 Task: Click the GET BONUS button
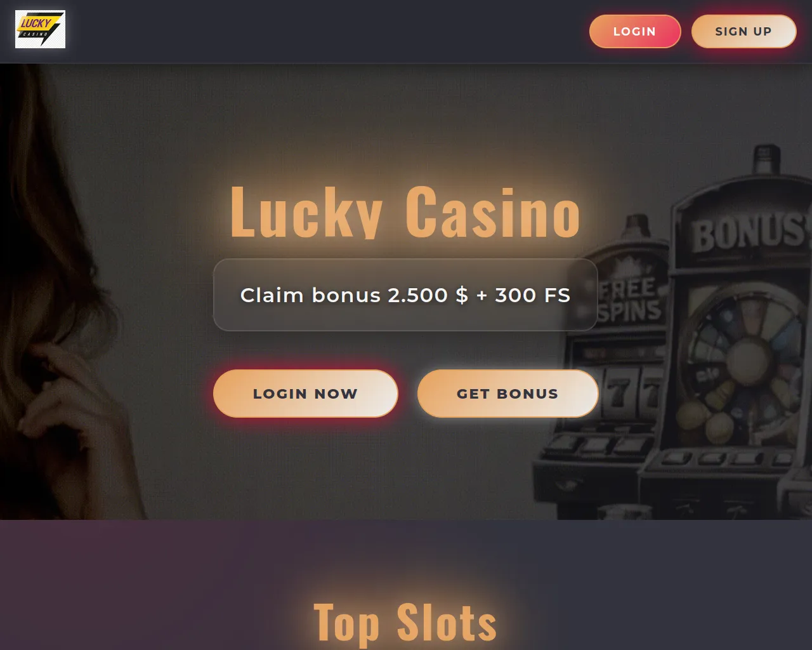click(x=507, y=394)
